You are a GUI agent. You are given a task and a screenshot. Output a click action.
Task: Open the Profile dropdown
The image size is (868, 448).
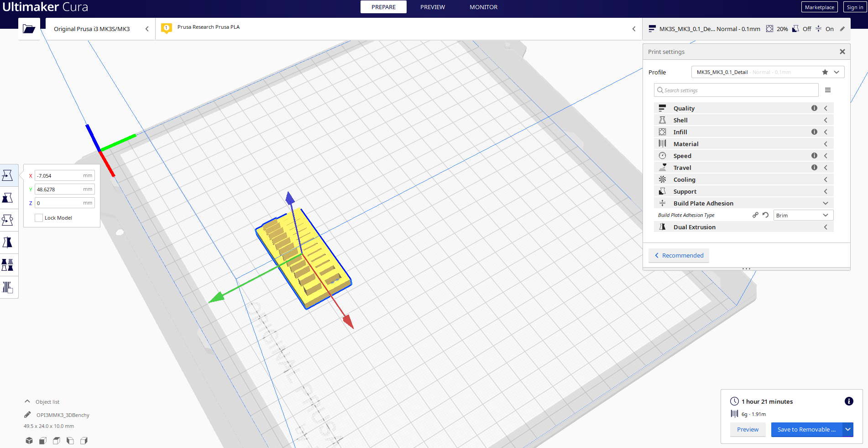768,72
